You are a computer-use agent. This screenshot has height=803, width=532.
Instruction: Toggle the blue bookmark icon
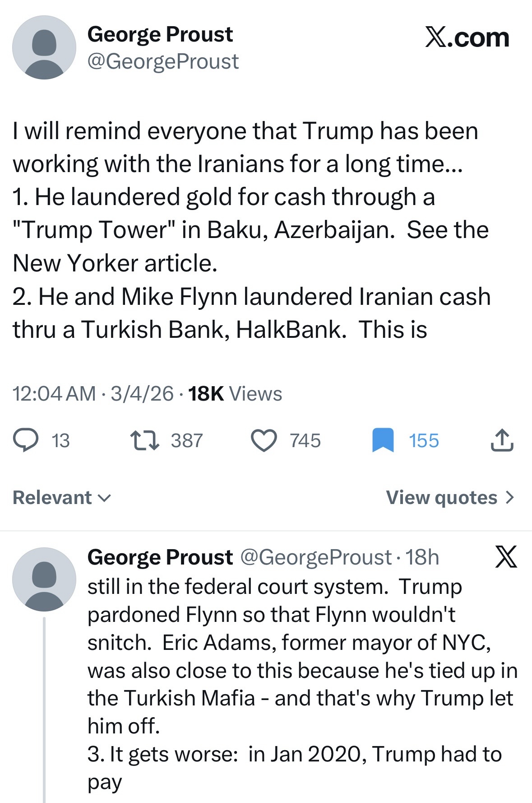(383, 441)
